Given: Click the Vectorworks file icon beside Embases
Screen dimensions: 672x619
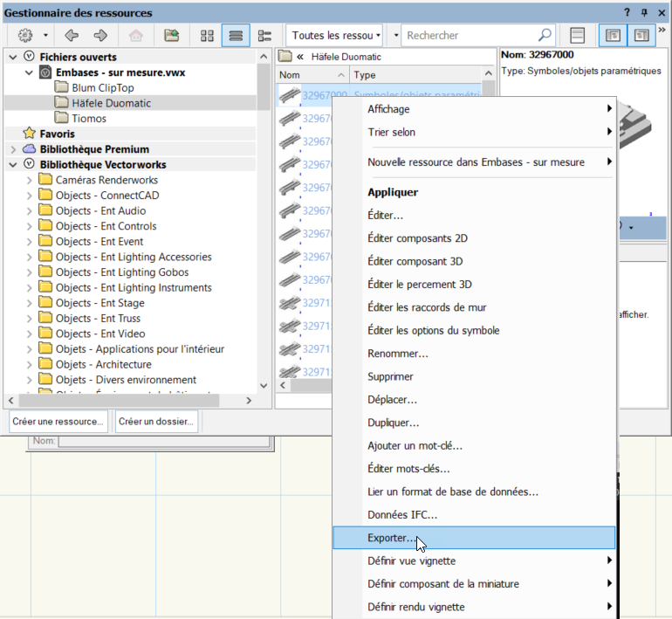Looking at the screenshot, I should (45, 72).
